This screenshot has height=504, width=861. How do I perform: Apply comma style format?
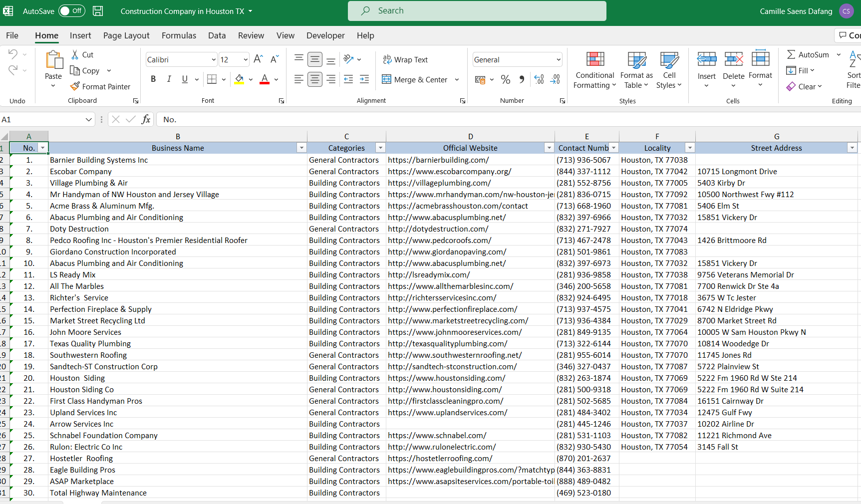tap(522, 79)
